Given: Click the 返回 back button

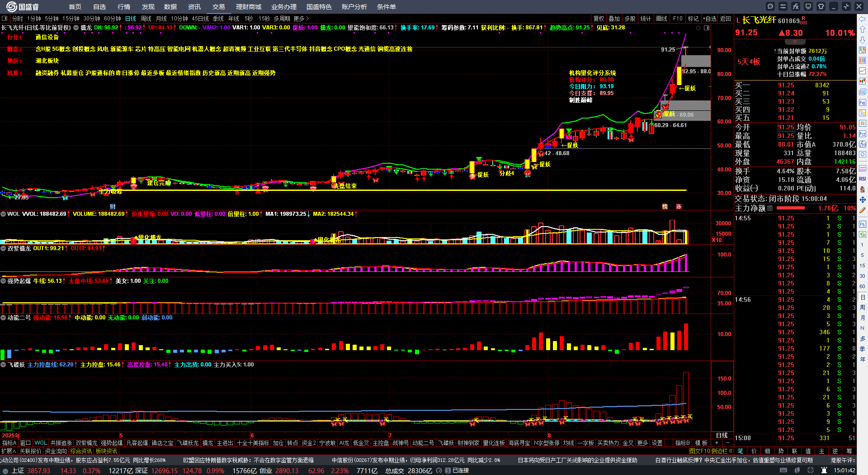Looking at the screenshot, I should tap(726, 19).
